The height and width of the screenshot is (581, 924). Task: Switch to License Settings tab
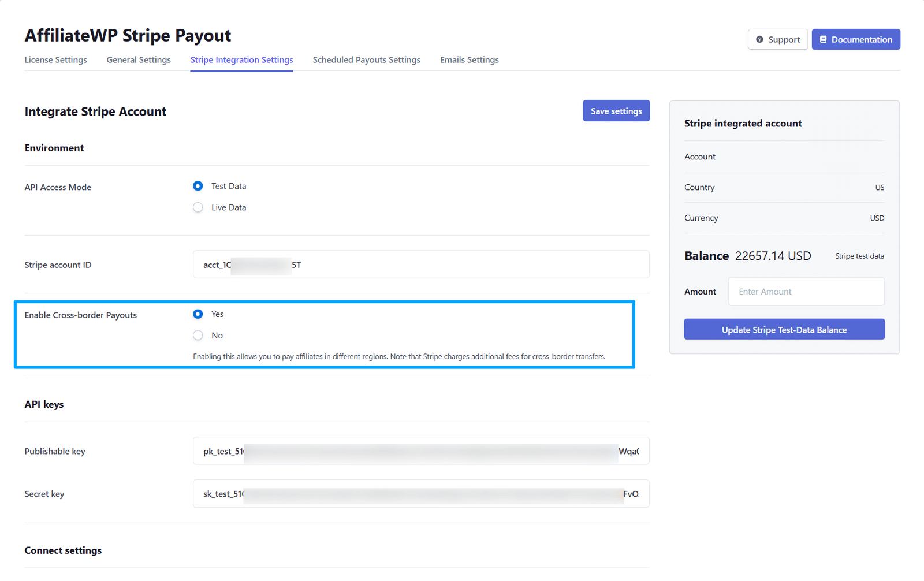[x=56, y=60]
